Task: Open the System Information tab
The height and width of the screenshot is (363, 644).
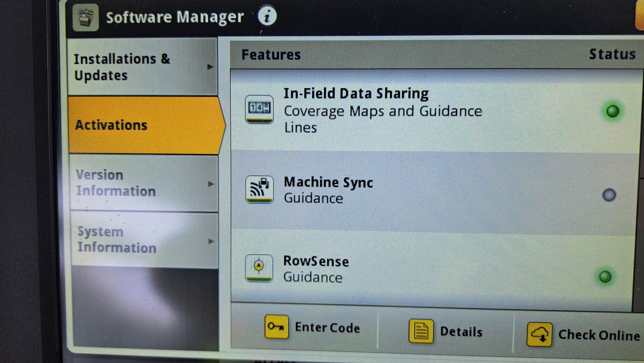Action: tap(145, 240)
